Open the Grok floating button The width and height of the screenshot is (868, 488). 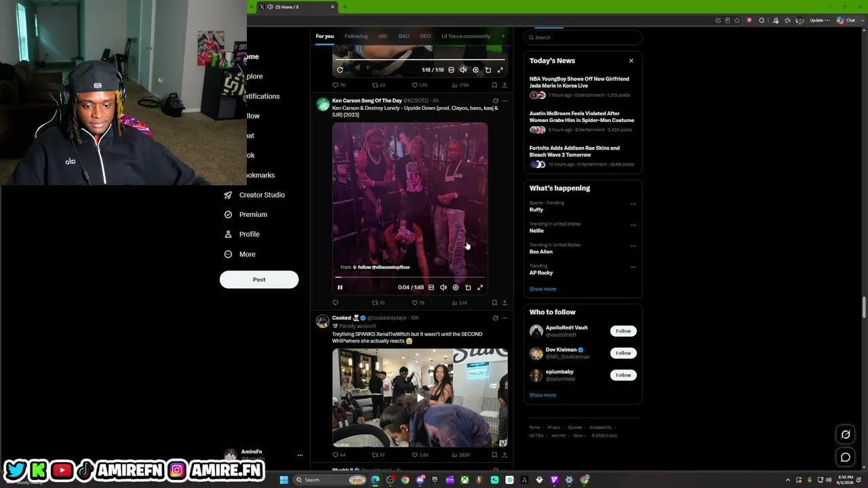coord(846,434)
